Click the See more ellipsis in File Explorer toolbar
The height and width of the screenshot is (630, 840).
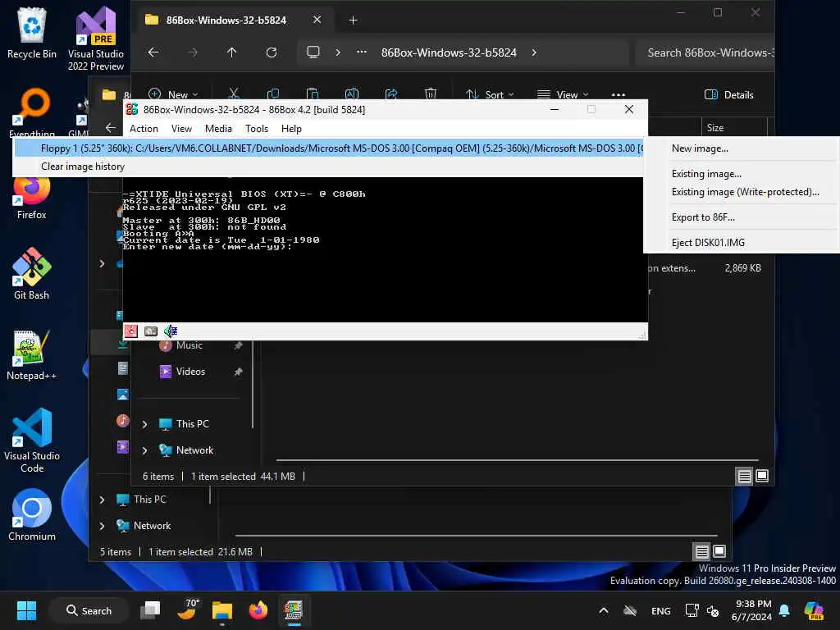point(619,95)
